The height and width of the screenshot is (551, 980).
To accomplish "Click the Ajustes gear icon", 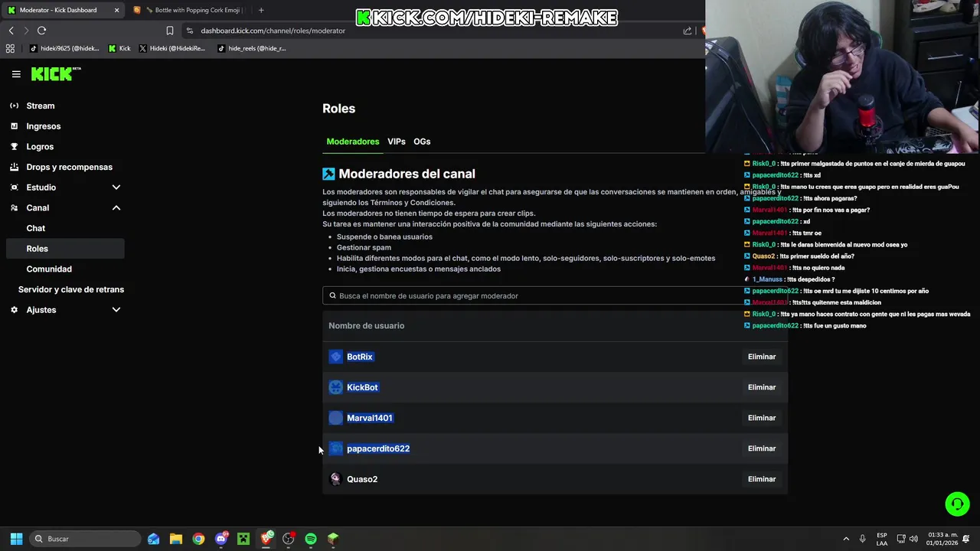I will pyautogui.click(x=14, y=310).
